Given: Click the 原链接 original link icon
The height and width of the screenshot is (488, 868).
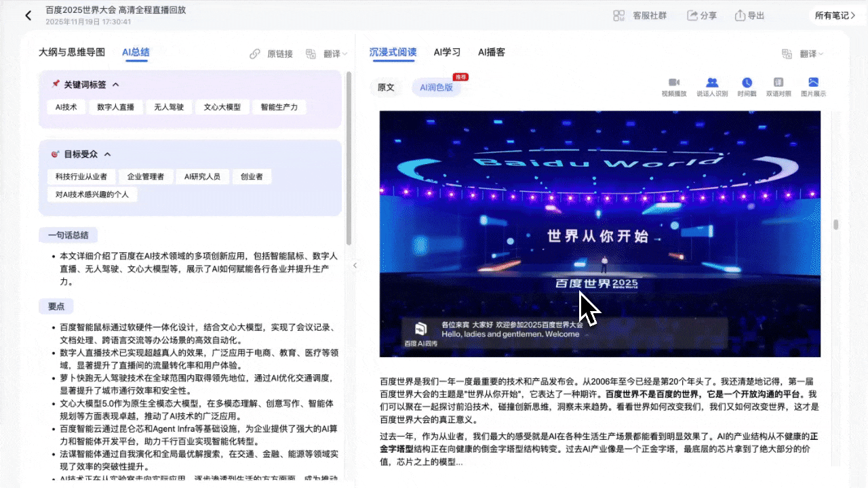Looking at the screenshot, I should coord(256,52).
